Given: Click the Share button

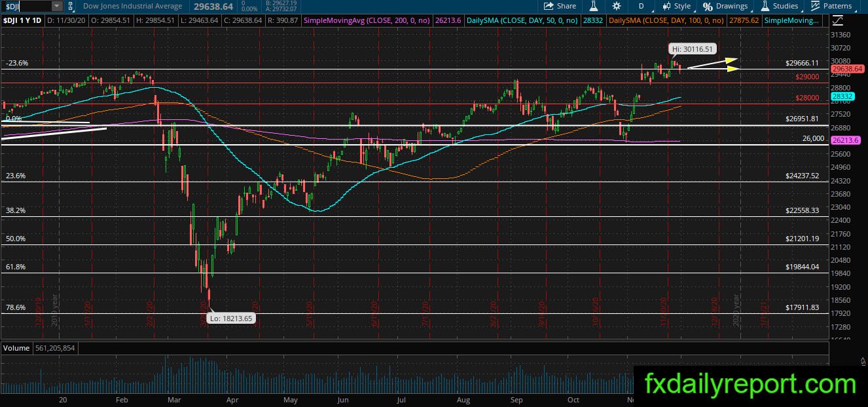Looking at the screenshot, I should click(561, 6).
